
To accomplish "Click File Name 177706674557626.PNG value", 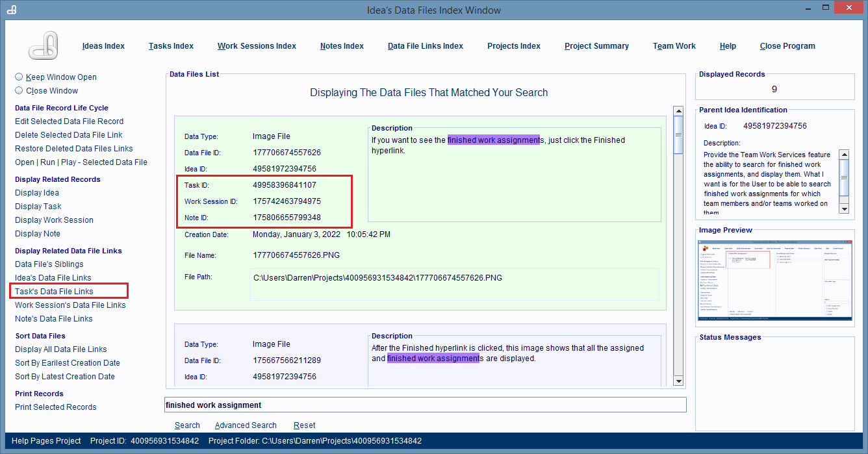I will (297, 255).
